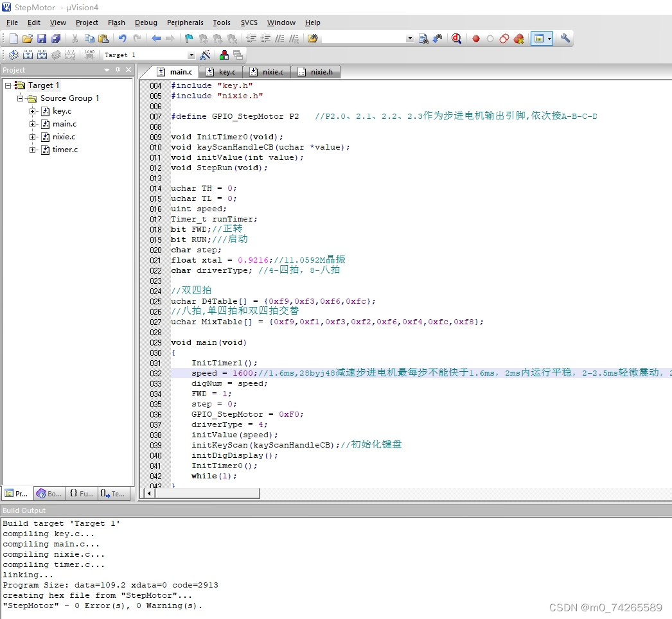This screenshot has height=619, width=672.
Task: Navigate backwards with the blue left arrow
Action: pyautogui.click(x=156, y=39)
